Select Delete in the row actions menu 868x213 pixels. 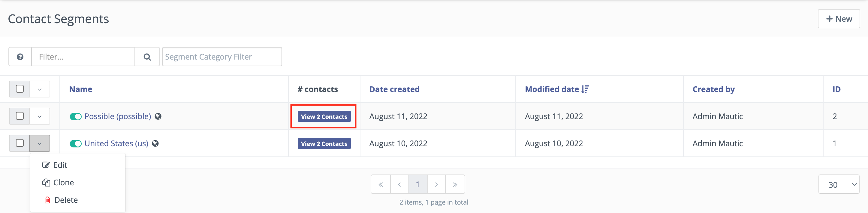tap(66, 200)
